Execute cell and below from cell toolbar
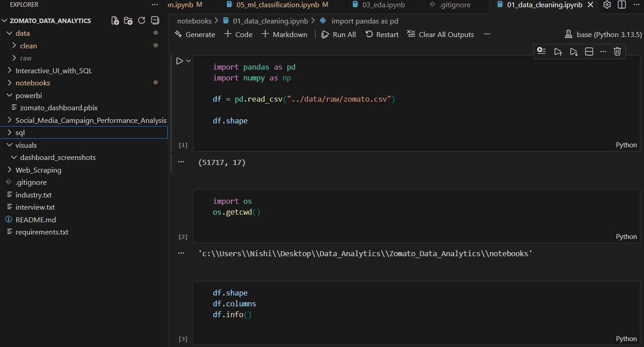Image resolution: width=644 pixels, height=347 pixels. pos(573,52)
